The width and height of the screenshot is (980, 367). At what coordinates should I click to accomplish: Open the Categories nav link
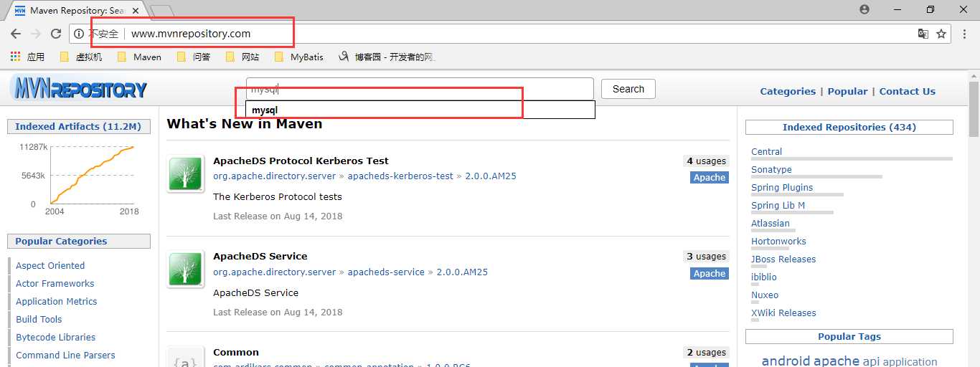point(788,91)
